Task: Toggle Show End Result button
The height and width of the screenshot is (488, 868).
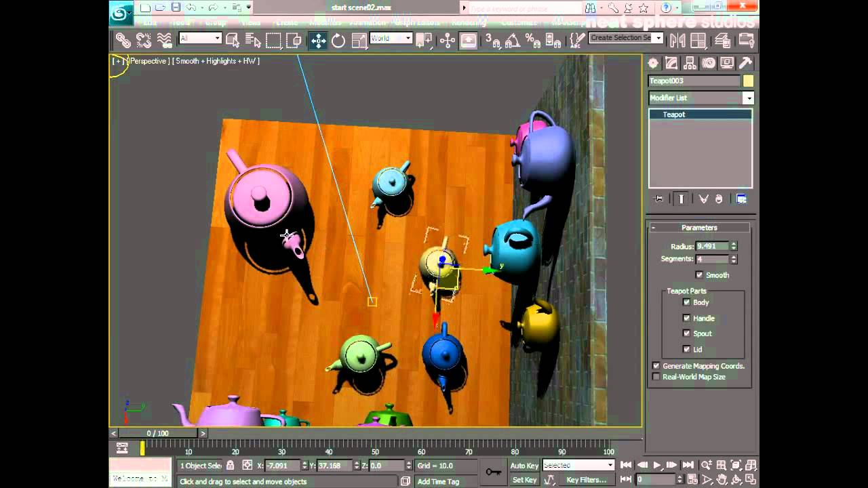Action: coord(682,199)
